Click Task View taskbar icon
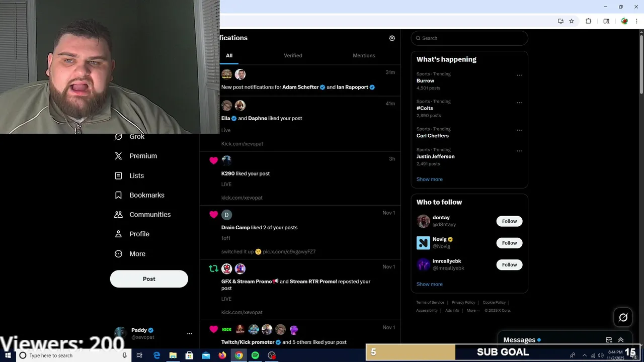644x362 pixels. 139,355
